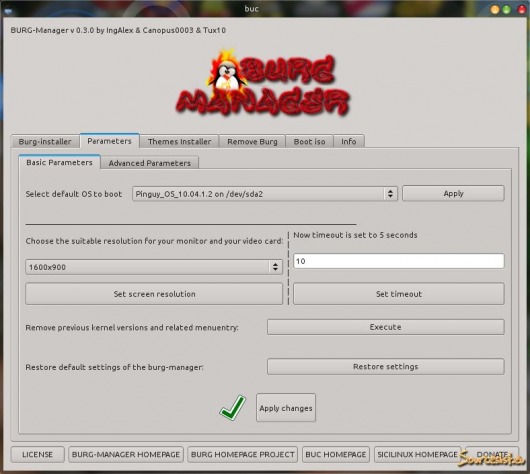This screenshot has height=474, width=530.
Task: Switch to the Advanced Parameters subtab
Action: (149, 163)
